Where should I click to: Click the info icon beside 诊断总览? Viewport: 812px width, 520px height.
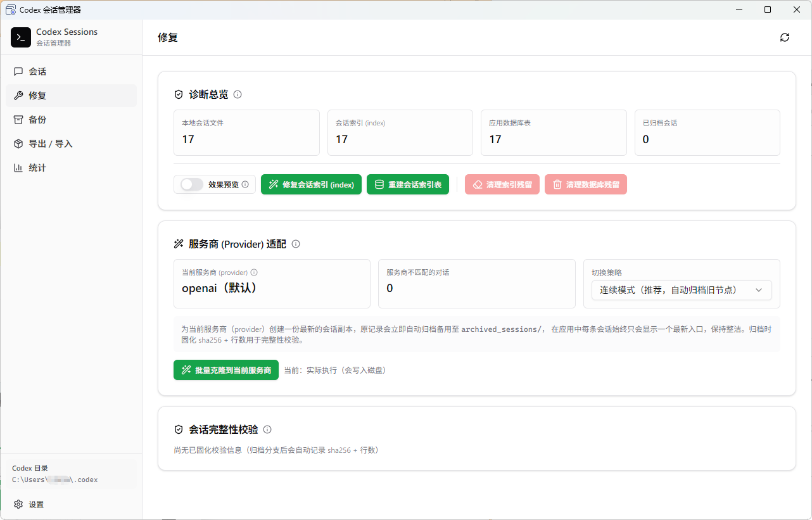click(x=238, y=94)
